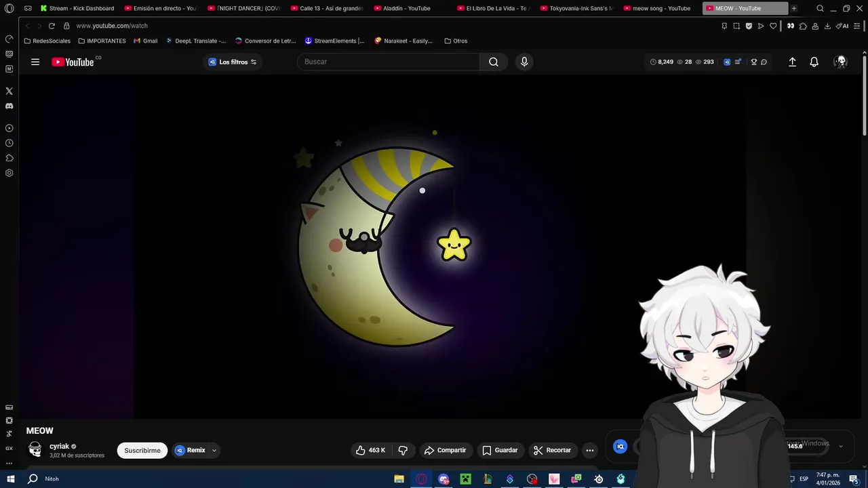Viewport: 868px width, 488px height.
Task: Open browser extensions cube icon
Action: [803, 26]
